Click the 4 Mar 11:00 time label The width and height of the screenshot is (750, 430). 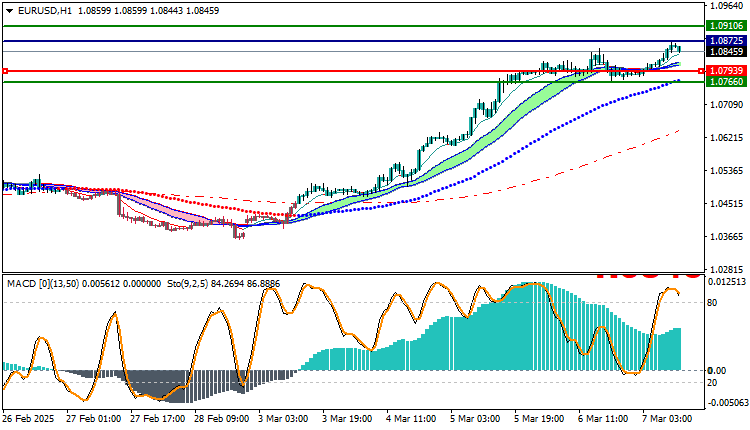point(411,419)
